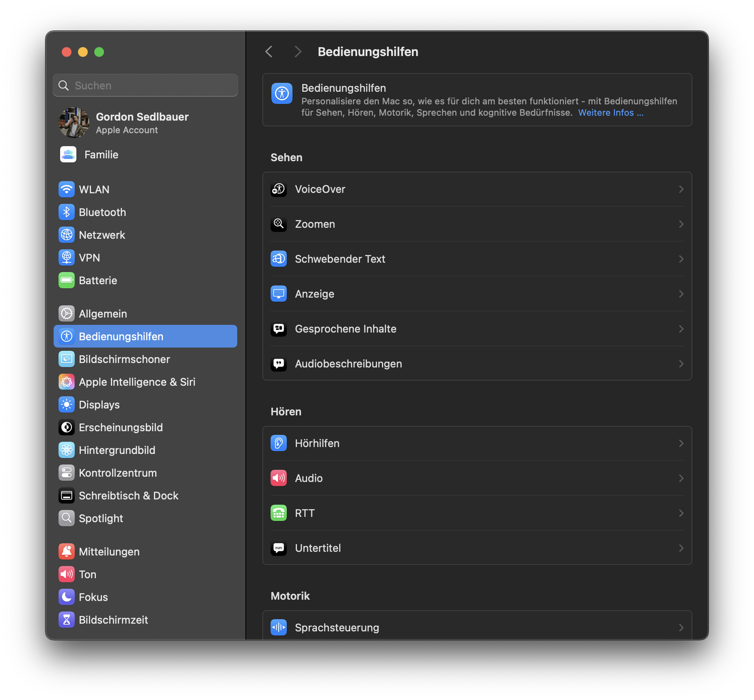Select Bluetooth in the sidebar

click(x=102, y=212)
